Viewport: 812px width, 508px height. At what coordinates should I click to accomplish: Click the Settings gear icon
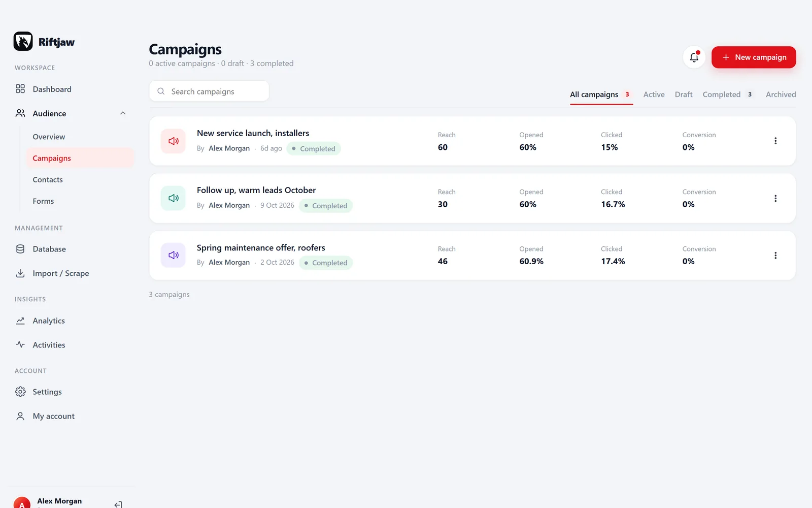20,392
